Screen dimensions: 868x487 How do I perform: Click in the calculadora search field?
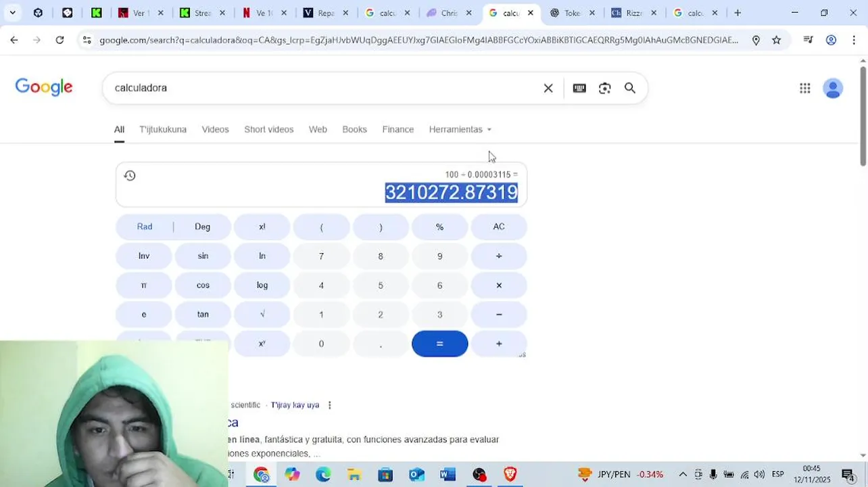pos(324,88)
